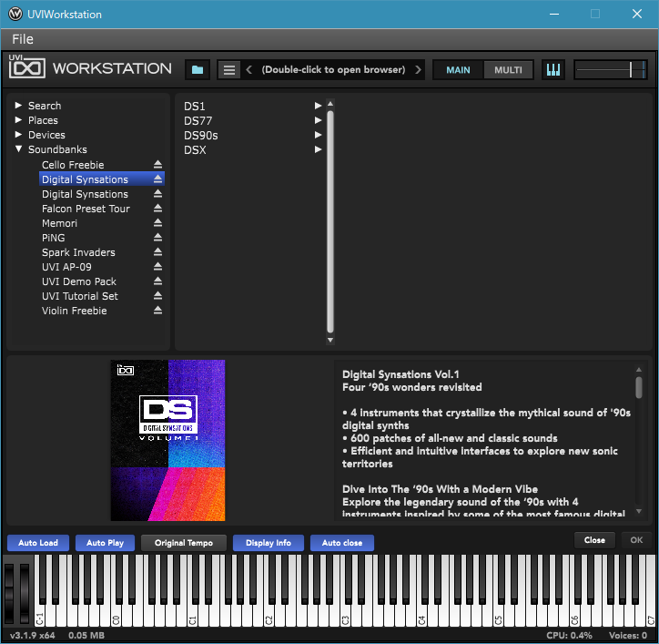Eject the PiNG soundbank
Screen dimensions: 659x644
click(x=157, y=238)
